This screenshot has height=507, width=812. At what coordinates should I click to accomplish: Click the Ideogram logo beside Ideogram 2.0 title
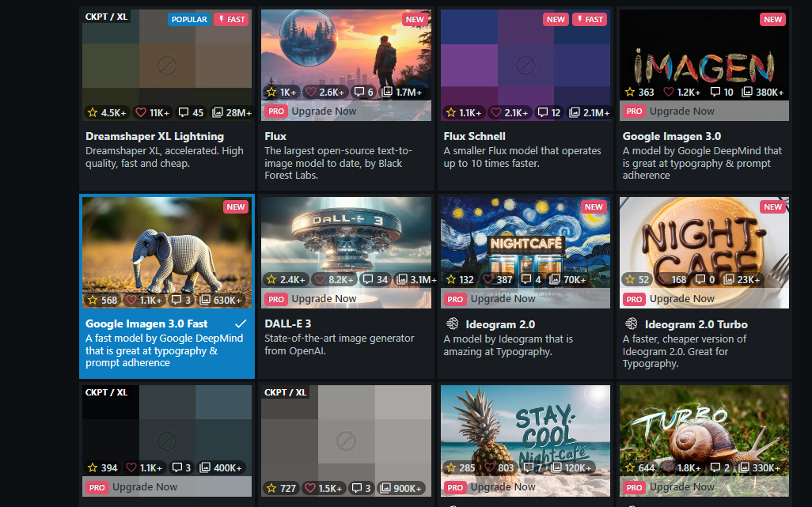tap(452, 323)
